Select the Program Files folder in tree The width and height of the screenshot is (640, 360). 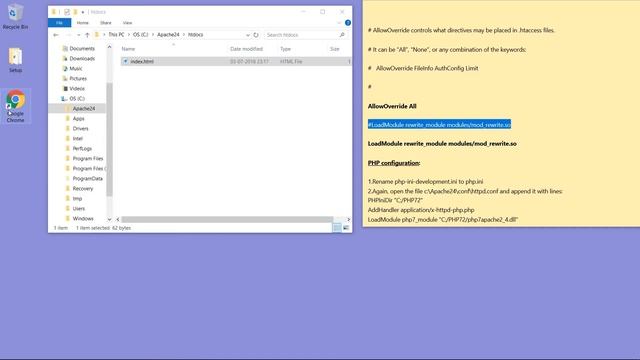click(88, 158)
